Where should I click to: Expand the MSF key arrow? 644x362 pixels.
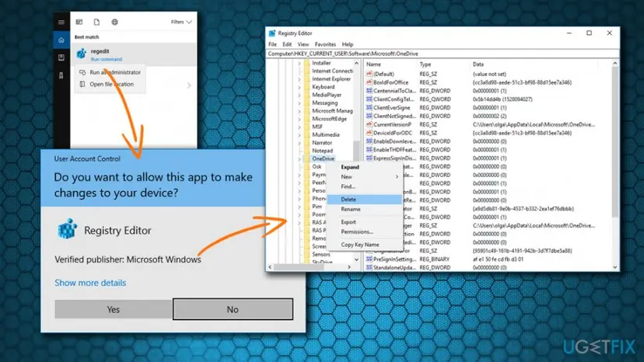[299, 127]
